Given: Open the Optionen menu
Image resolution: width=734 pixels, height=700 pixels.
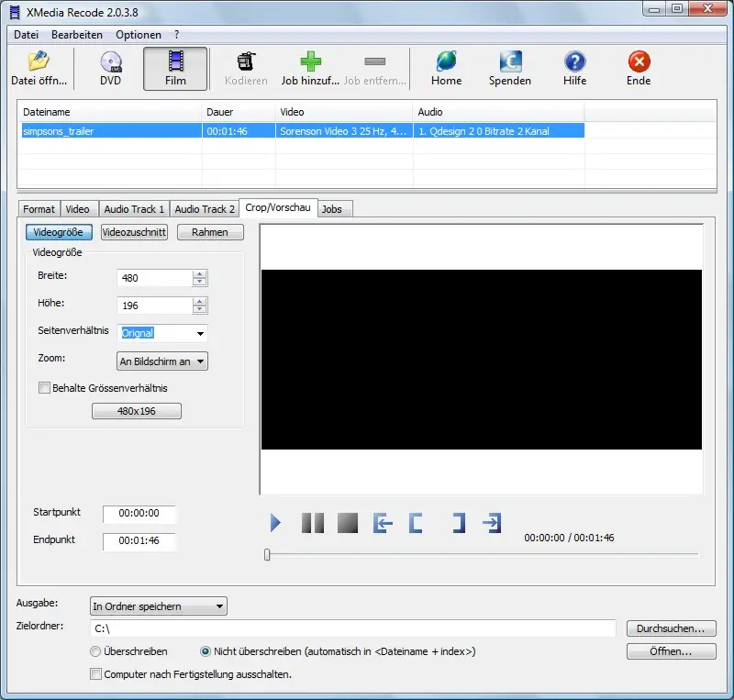Looking at the screenshot, I should 139,34.
